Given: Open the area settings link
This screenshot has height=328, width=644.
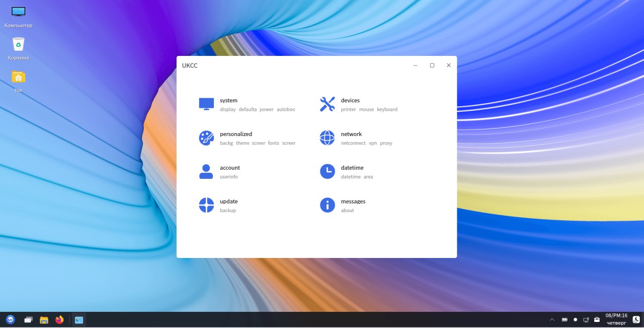Looking at the screenshot, I should (368, 177).
